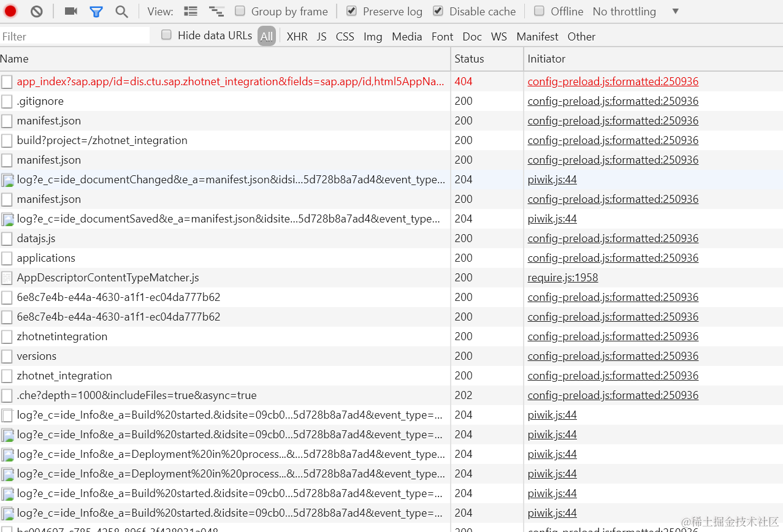783x532 pixels.
Task: Toggle the filter funnel icon
Action: [x=96, y=11]
